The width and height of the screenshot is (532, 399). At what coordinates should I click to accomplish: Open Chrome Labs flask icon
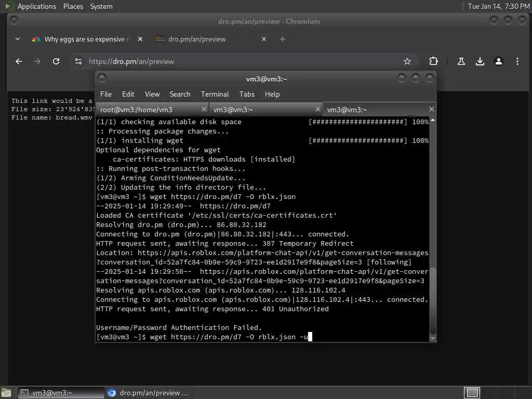click(461, 61)
